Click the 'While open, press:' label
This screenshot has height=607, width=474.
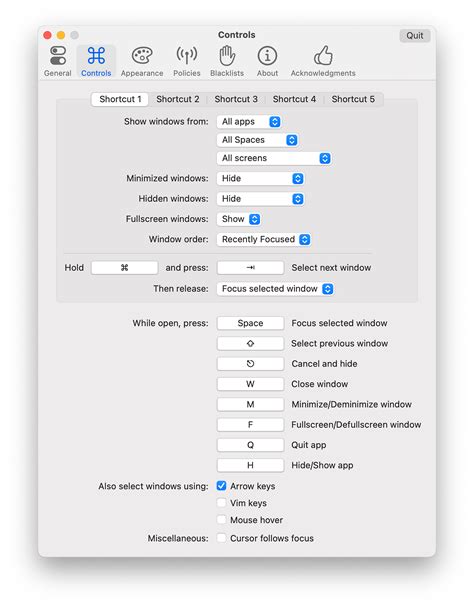(170, 323)
